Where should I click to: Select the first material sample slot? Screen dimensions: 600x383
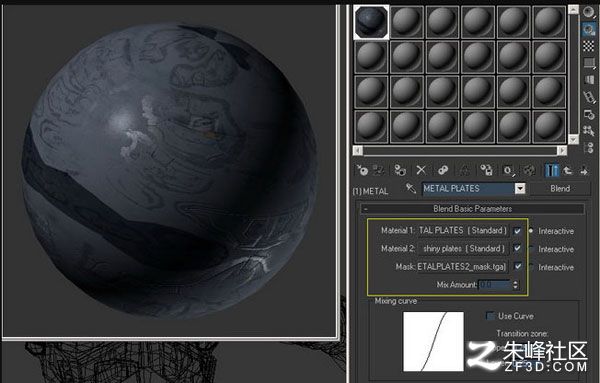click(x=371, y=22)
